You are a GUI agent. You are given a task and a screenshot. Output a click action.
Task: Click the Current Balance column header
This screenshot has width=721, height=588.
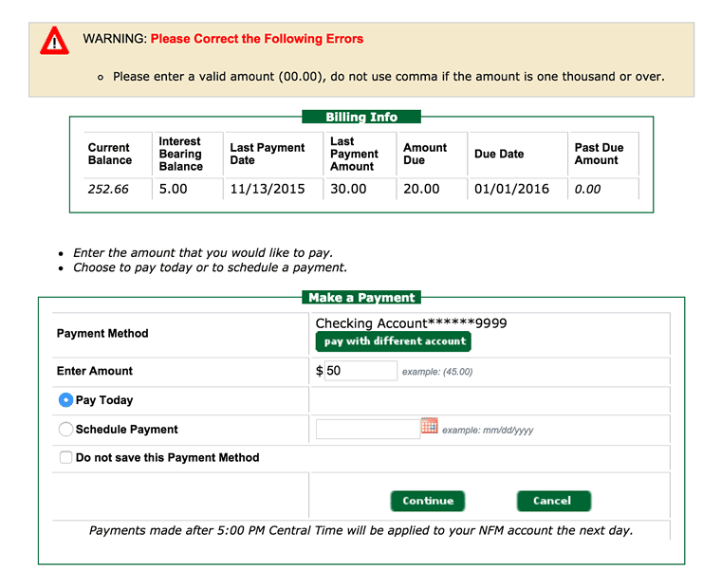point(110,154)
